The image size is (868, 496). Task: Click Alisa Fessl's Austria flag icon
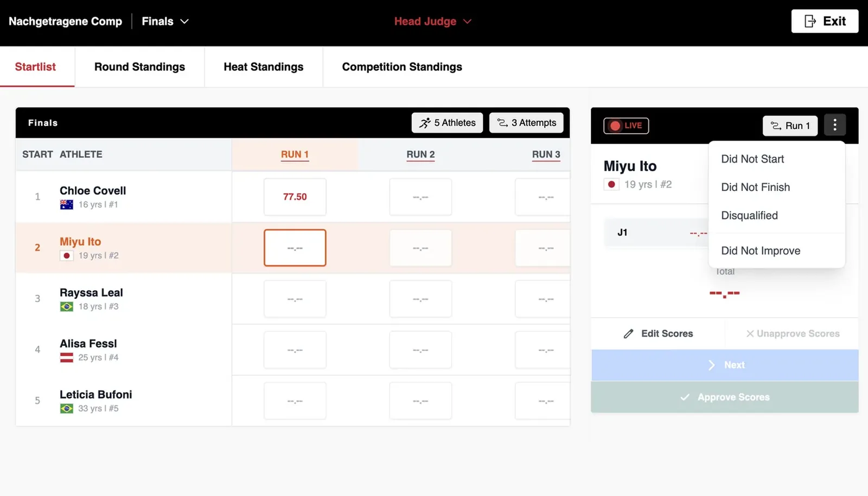pos(67,357)
